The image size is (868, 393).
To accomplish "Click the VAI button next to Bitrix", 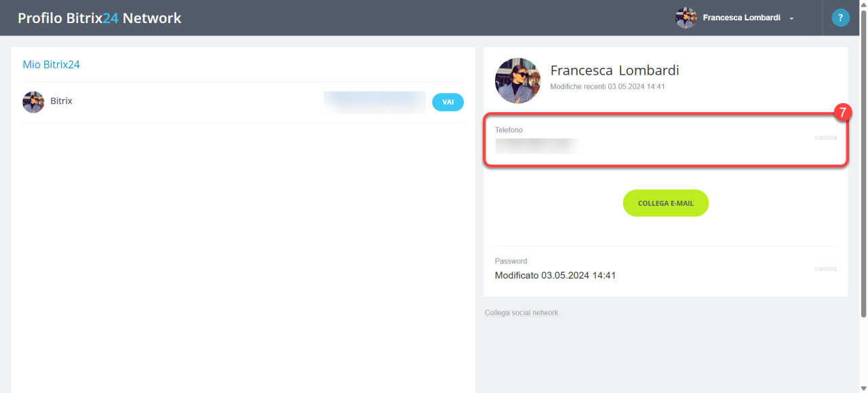I will (448, 102).
